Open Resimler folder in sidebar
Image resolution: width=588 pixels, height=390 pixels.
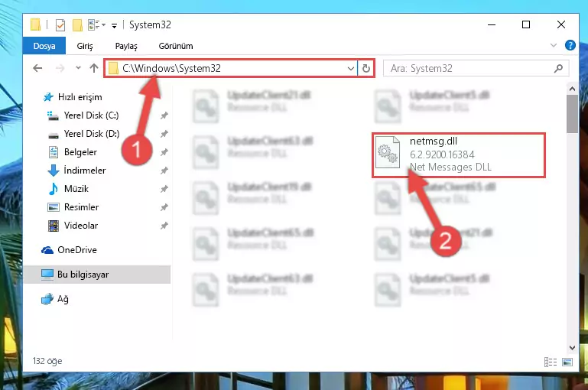81,207
